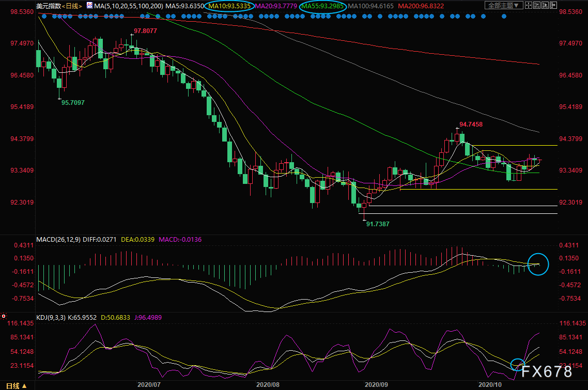The image size is (588, 390).
Task: Click the magenta MA20:93.7779 color label
Action: click(x=276, y=6)
